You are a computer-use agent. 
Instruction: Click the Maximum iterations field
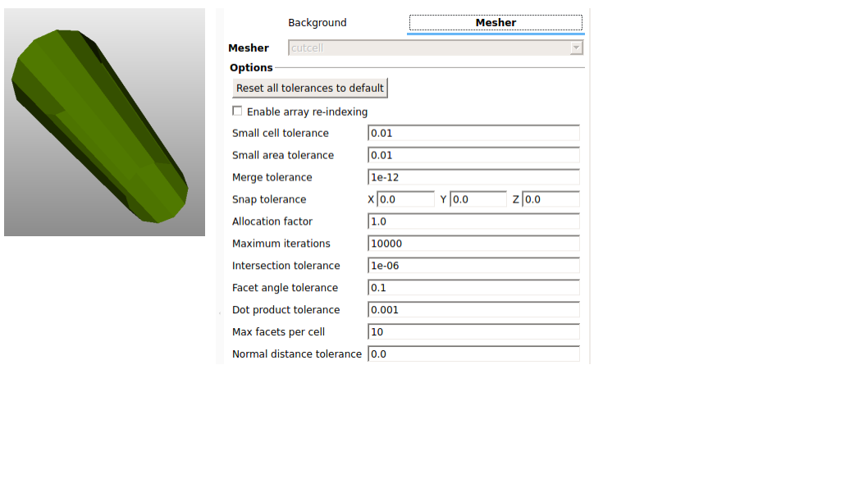click(473, 244)
